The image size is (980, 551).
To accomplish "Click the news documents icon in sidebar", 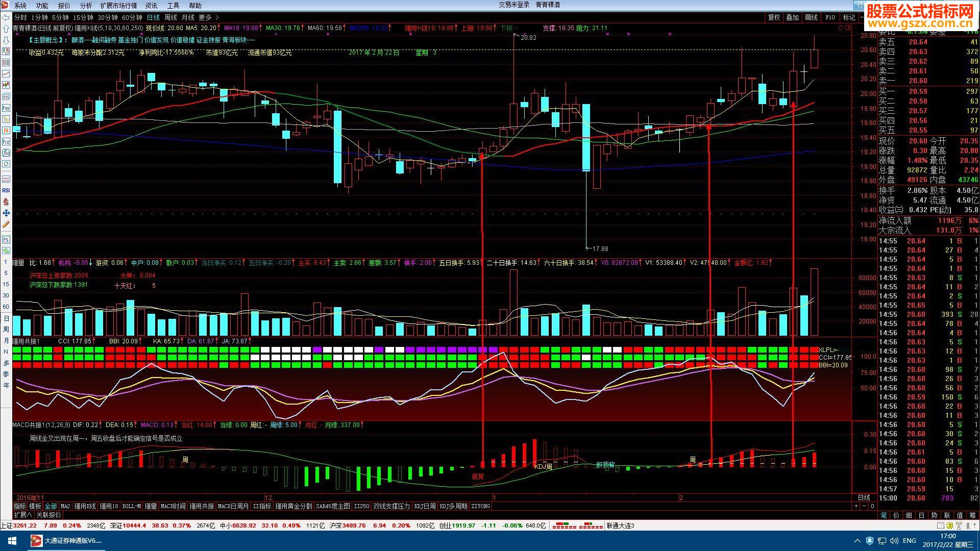I will point(6,96).
